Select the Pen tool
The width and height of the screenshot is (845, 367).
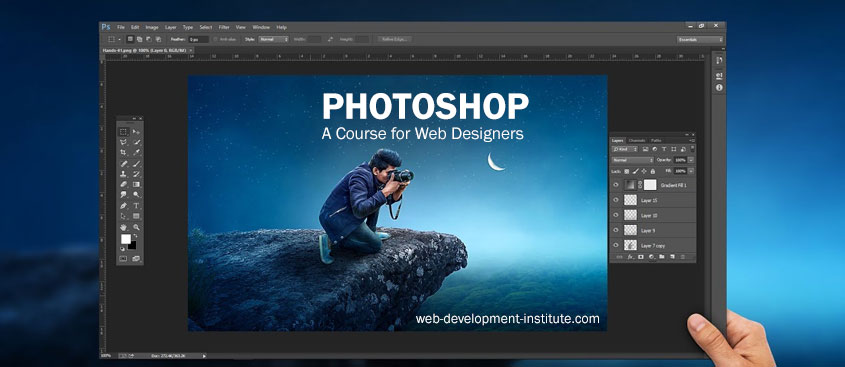click(x=123, y=205)
